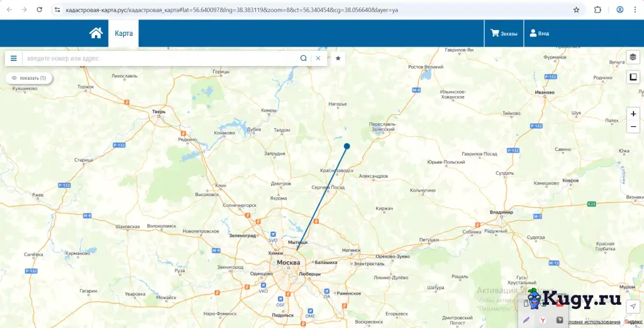Viewport: 644px width, 328px height.
Task: Click the magnifier search icon
Action: [304, 58]
